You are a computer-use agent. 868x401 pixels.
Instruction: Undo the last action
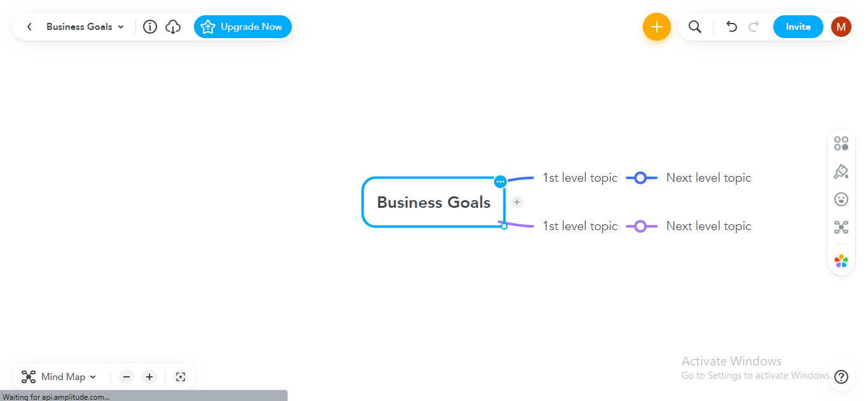732,27
